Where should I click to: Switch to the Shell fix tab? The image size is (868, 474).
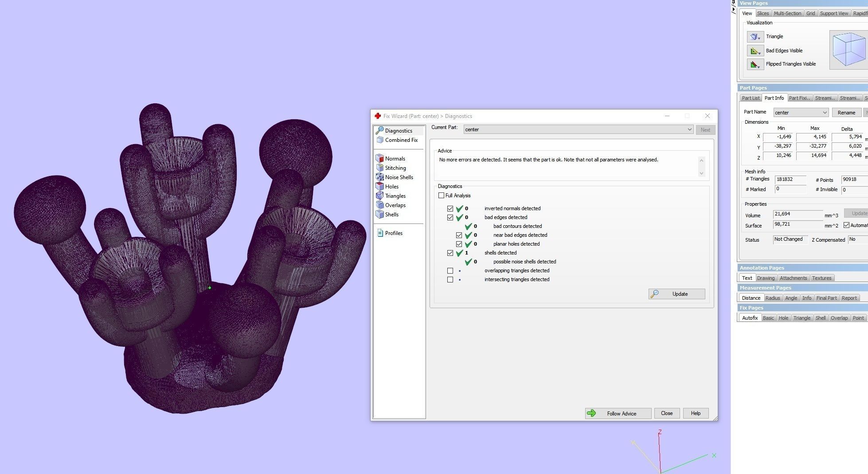821,318
